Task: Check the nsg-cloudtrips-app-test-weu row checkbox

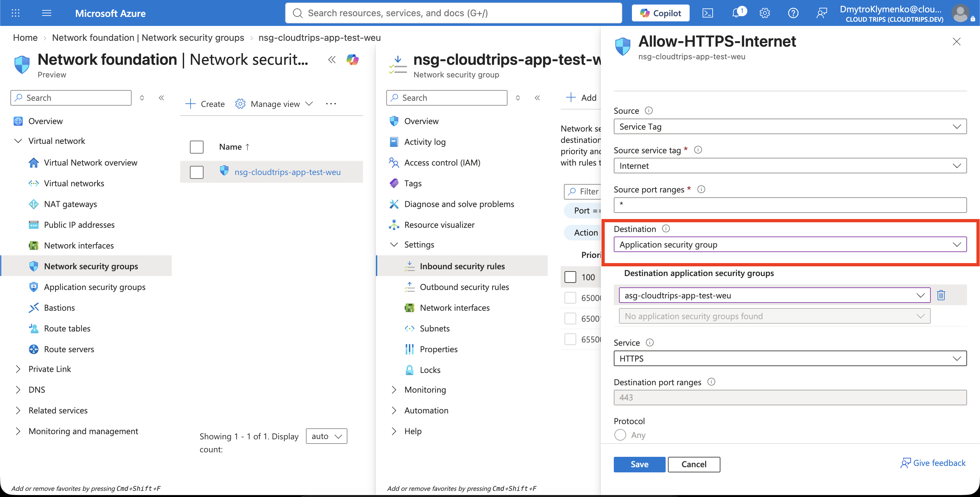Action: pos(197,172)
